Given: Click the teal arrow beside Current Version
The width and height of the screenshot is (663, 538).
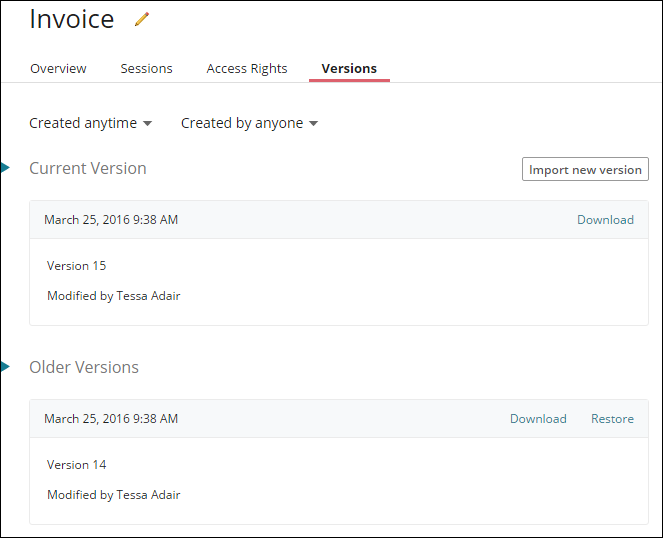Looking at the screenshot, I should coord(5,168).
